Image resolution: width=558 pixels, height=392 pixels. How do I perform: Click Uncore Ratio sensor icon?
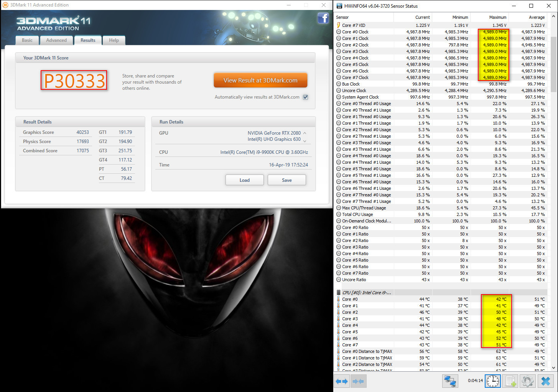pos(339,280)
